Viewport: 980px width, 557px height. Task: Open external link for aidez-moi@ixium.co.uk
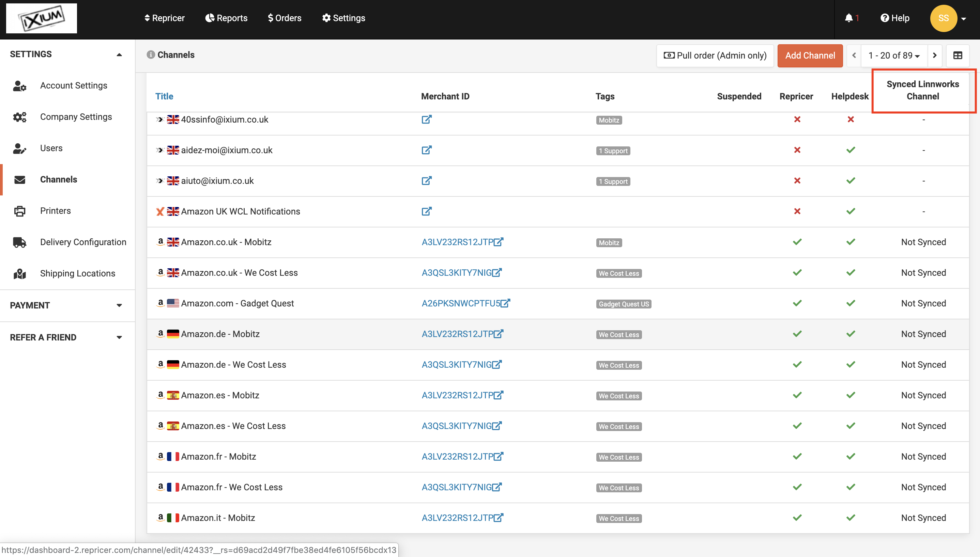pos(427,150)
